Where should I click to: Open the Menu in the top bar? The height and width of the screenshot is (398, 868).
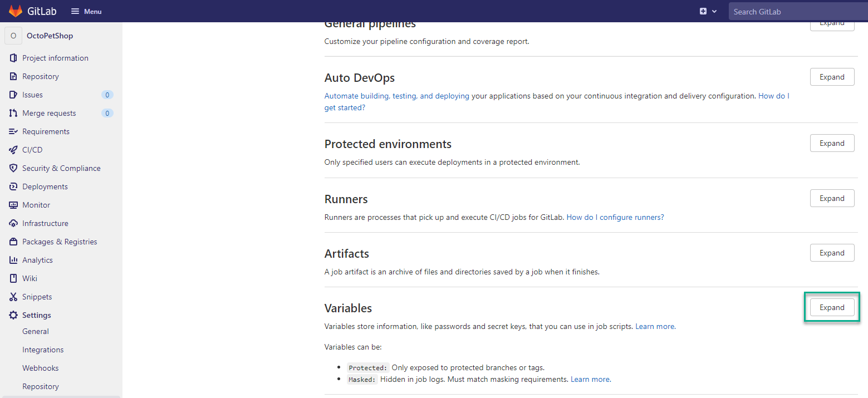click(86, 11)
